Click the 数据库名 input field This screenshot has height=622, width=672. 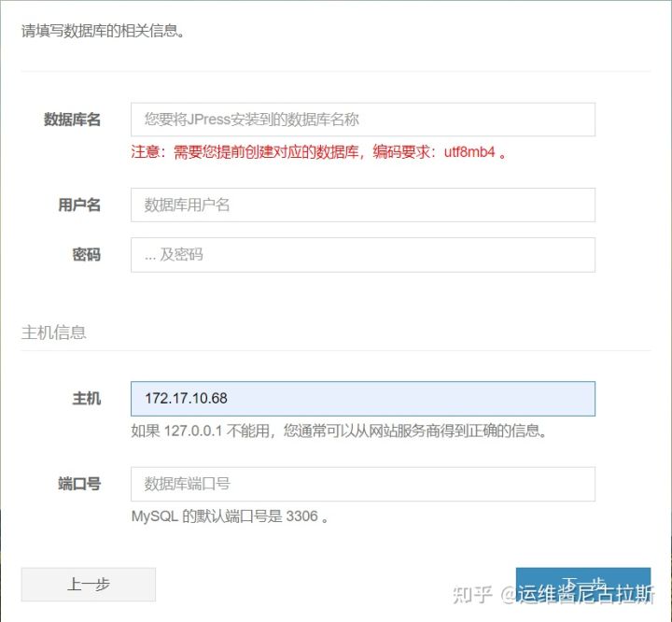(362, 120)
